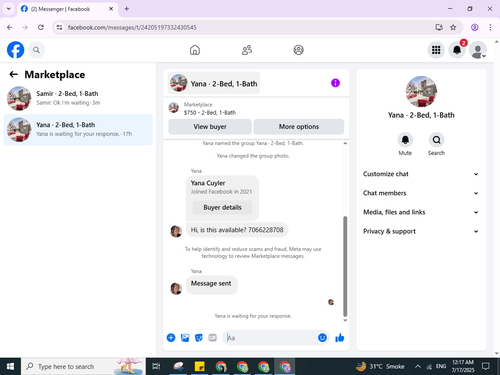Open the Friends icon in top navigation

[x=247, y=50]
